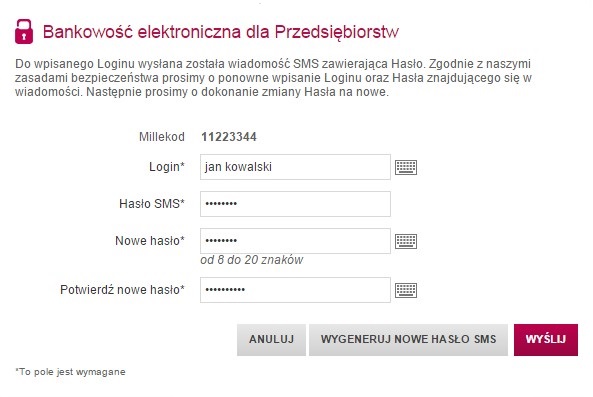Submit the form with WYŚLIJ
The width and height of the screenshot is (593, 397).
click(546, 340)
